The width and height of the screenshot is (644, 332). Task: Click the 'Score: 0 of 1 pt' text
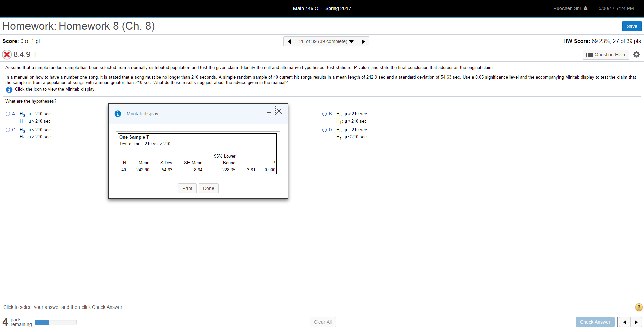(x=21, y=41)
